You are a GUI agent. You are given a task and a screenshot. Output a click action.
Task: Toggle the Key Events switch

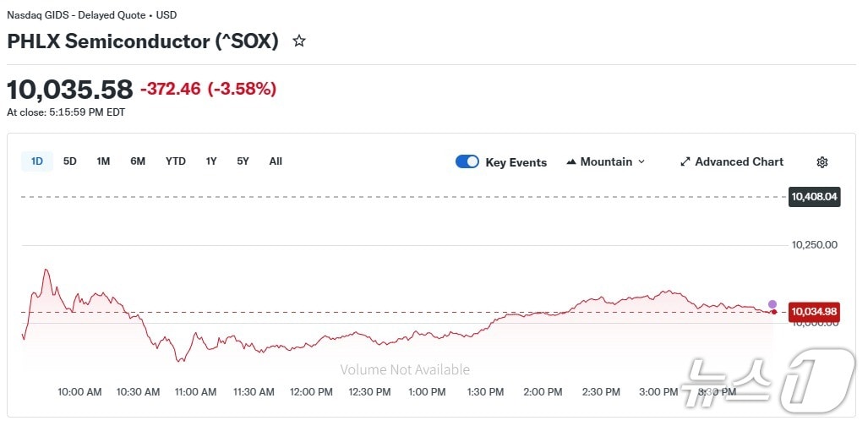pyautogui.click(x=467, y=161)
